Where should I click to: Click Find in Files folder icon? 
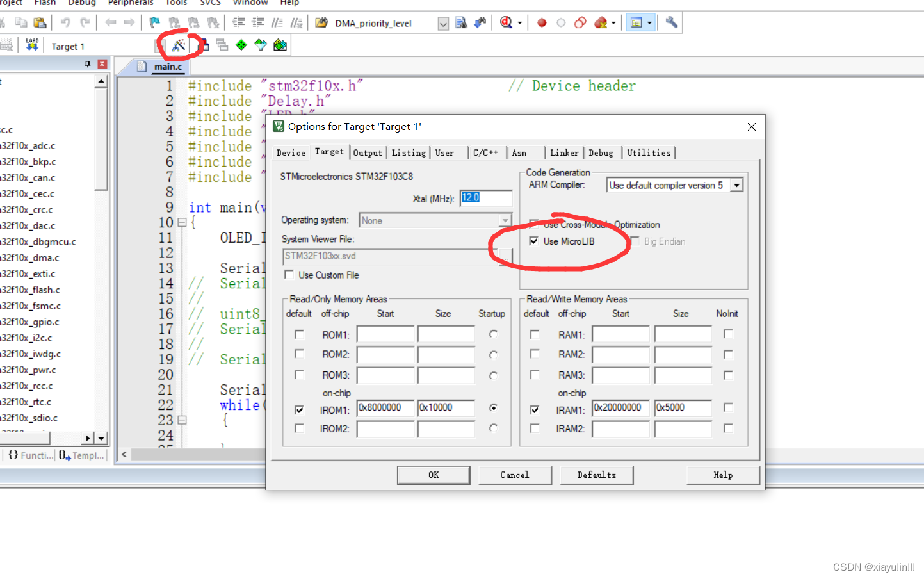coord(321,22)
